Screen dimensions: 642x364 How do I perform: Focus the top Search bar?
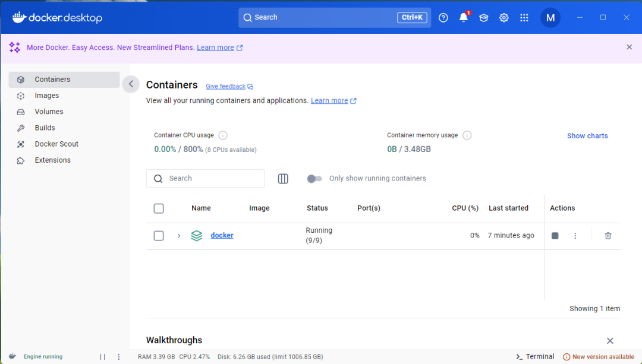pyautogui.click(x=335, y=18)
